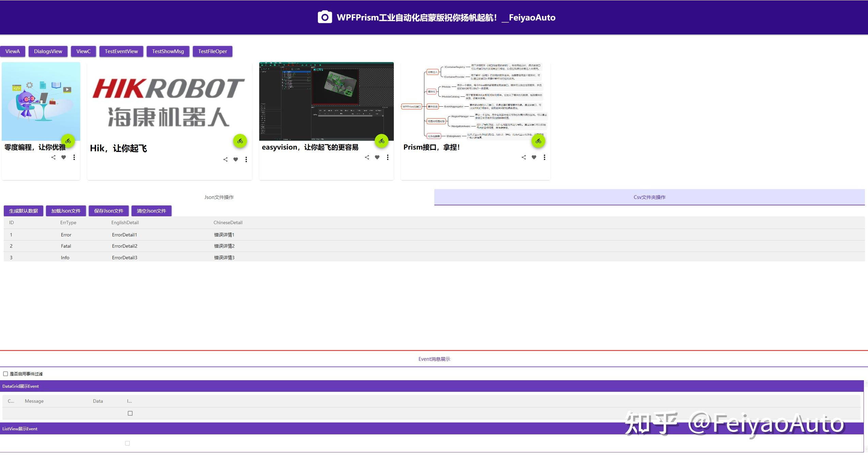Click the heart icon on the Prism接口 card
Image resolution: width=868 pixels, height=463 pixels.
tap(534, 157)
